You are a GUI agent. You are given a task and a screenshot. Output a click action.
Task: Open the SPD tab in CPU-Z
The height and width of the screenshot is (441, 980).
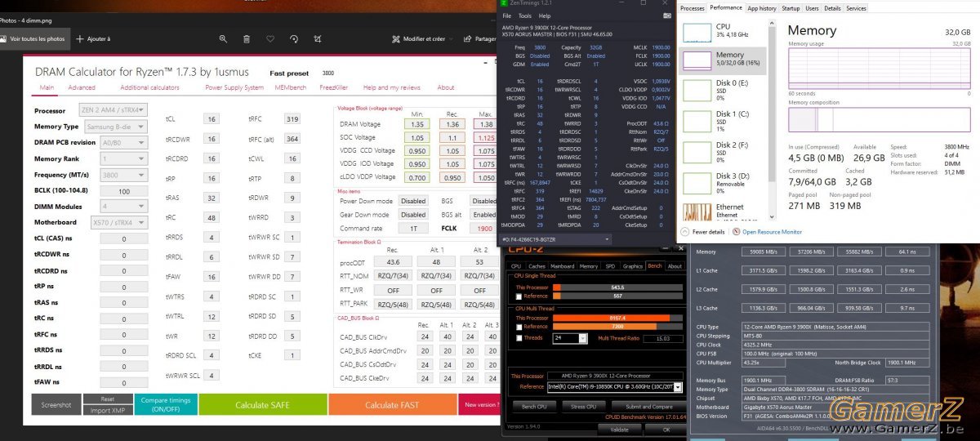pos(610,266)
